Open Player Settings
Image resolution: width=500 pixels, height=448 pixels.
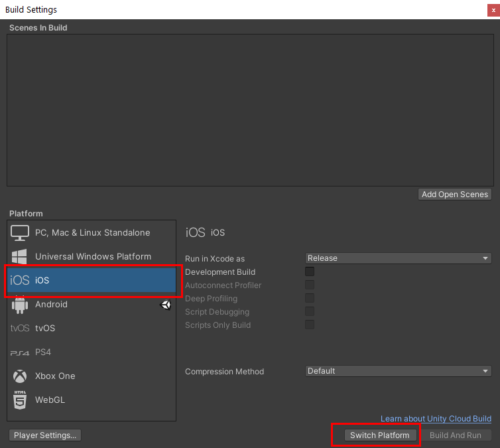pyautogui.click(x=46, y=435)
